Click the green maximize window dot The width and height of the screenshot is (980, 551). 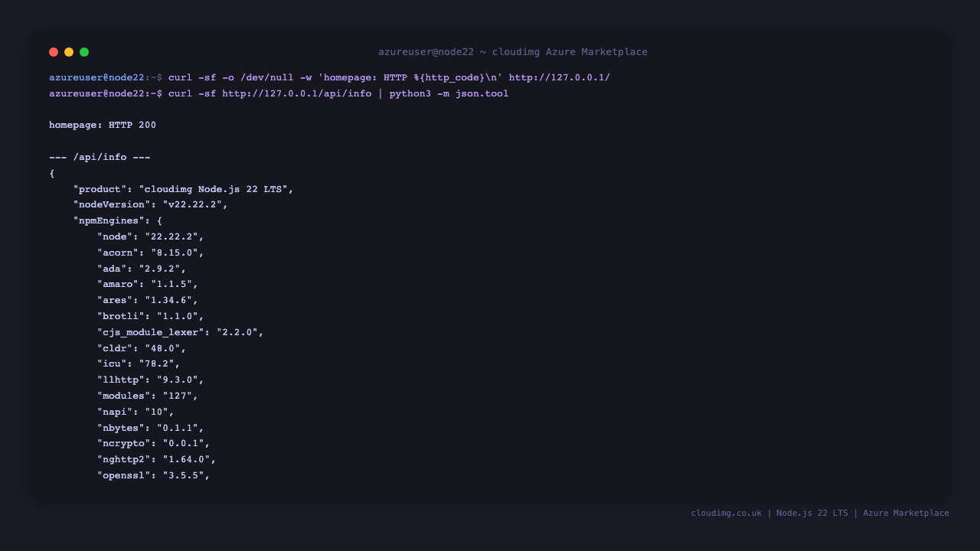point(84,52)
